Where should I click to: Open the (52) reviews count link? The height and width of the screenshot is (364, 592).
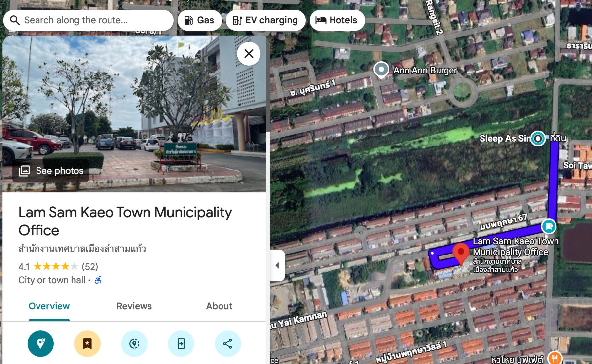pyautogui.click(x=90, y=267)
